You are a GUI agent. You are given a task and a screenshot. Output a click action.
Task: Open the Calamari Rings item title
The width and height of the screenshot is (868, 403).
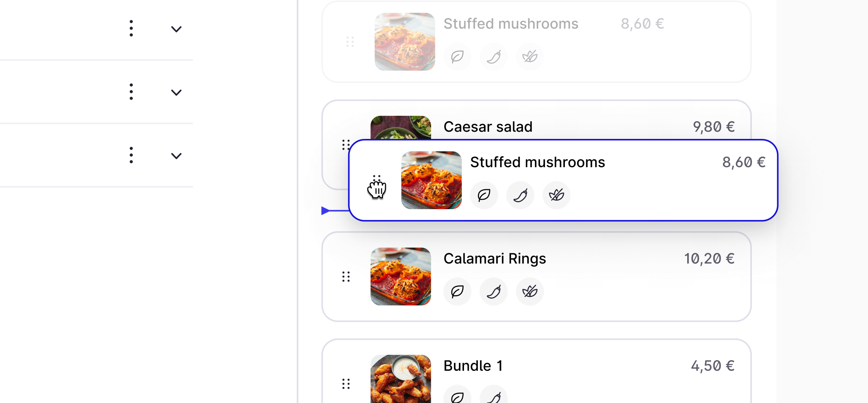click(x=495, y=259)
